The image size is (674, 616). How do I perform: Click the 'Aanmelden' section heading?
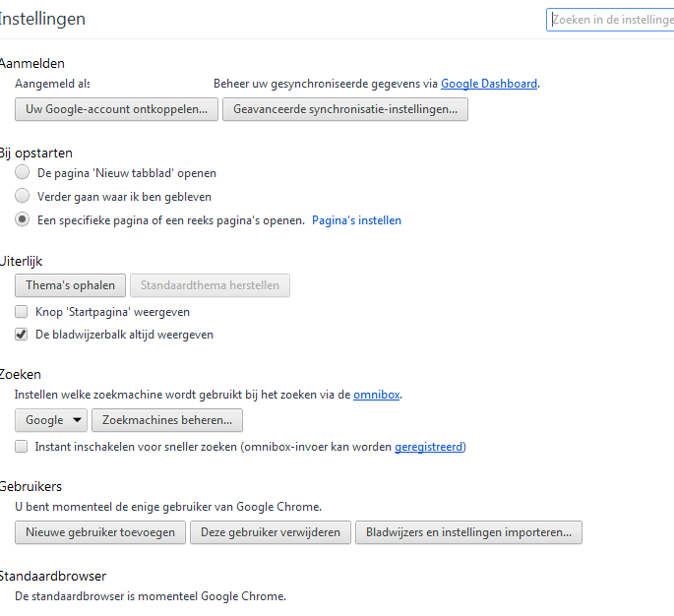click(x=31, y=64)
